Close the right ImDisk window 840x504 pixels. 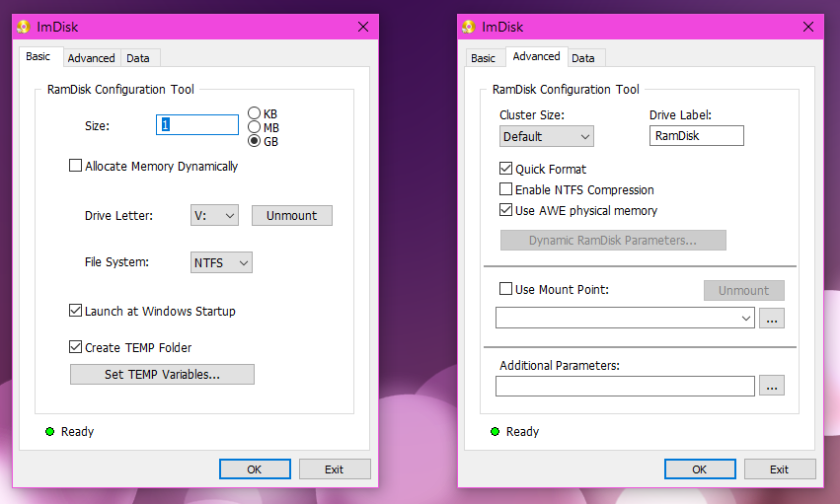click(808, 27)
